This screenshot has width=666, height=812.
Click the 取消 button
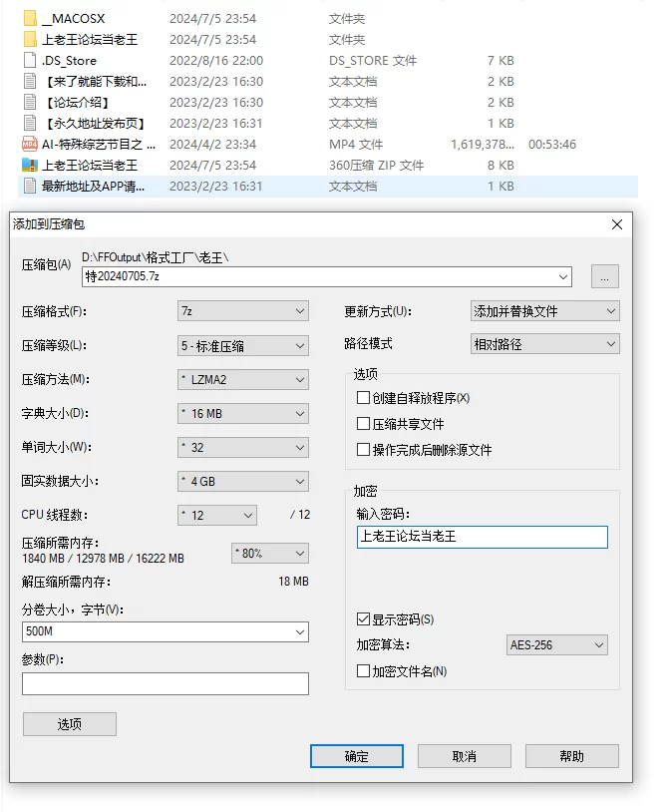click(x=465, y=756)
